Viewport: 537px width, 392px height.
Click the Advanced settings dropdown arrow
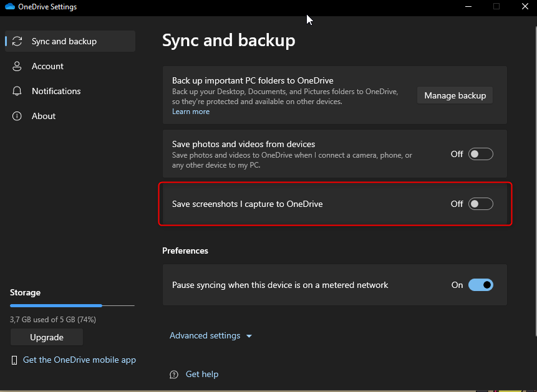pyautogui.click(x=249, y=337)
